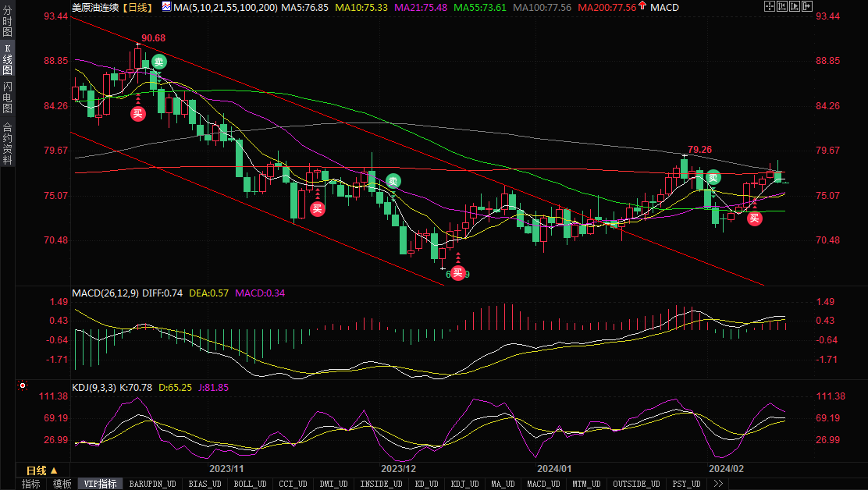Click the 指标 button in bottom bar
This screenshot has width=868, height=490.
[x=31, y=484]
